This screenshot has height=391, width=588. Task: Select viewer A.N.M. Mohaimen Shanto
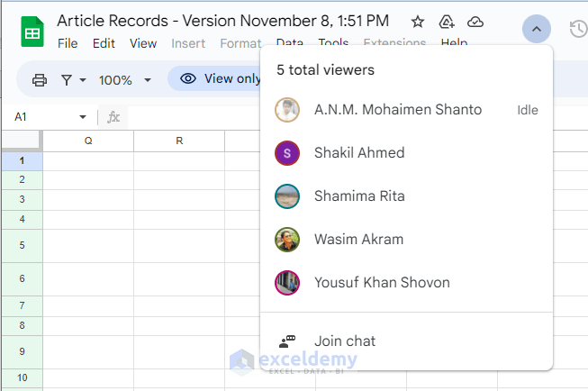397,110
